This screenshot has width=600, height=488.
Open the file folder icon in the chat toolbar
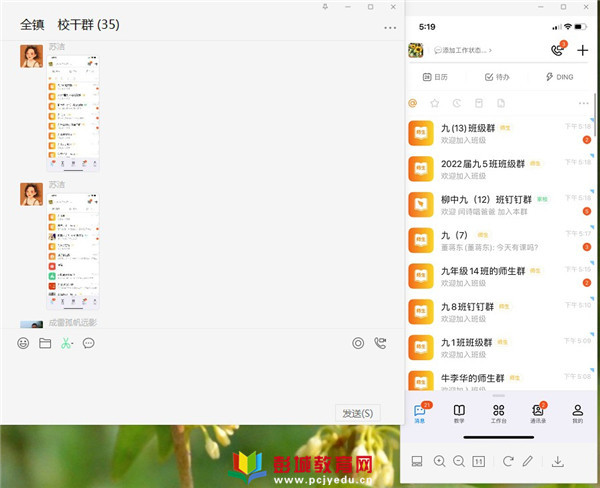click(45, 343)
